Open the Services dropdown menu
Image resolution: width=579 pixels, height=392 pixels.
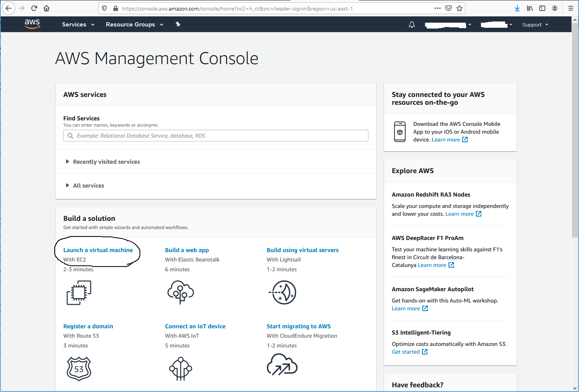pos(78,24)
